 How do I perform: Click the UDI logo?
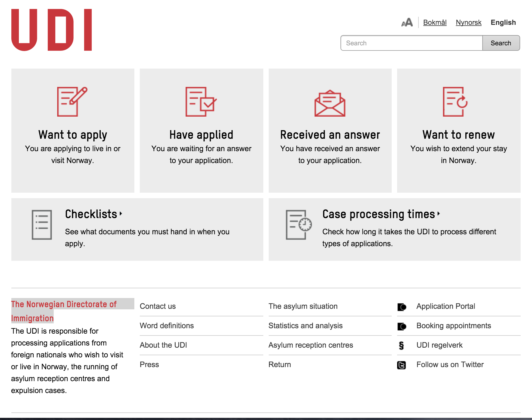[x=52, y=30]
